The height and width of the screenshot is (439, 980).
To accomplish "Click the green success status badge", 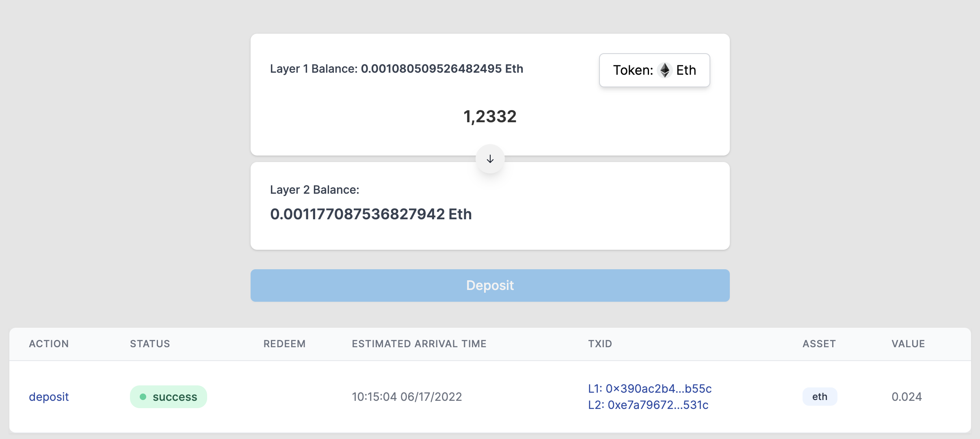I will (x=169, y=397).
